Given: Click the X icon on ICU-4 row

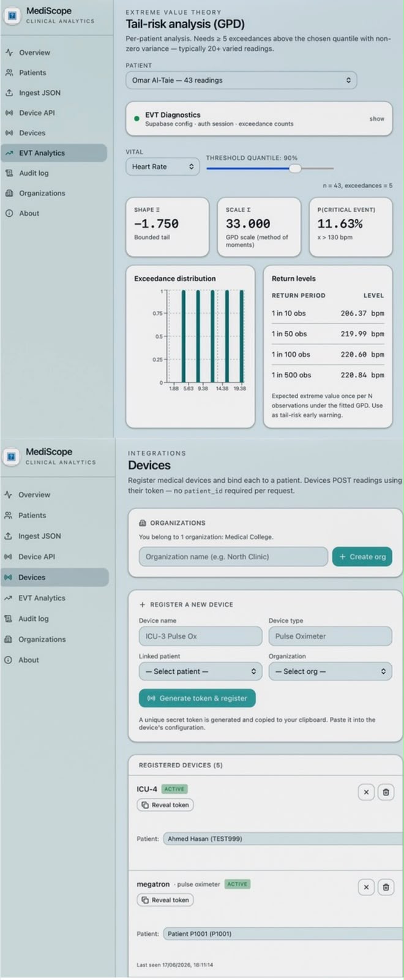Looking at the screenshot, I should tap(366, 792).
